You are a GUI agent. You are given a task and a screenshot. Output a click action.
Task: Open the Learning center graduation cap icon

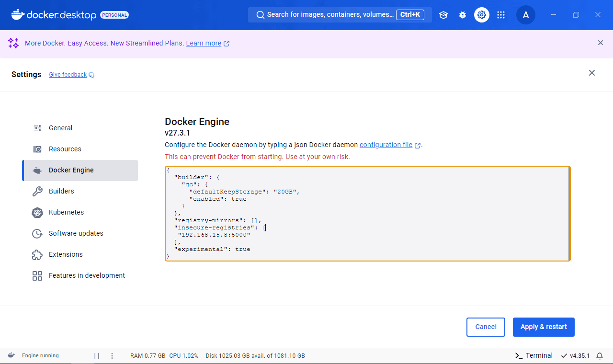click(x=443, y=15)
